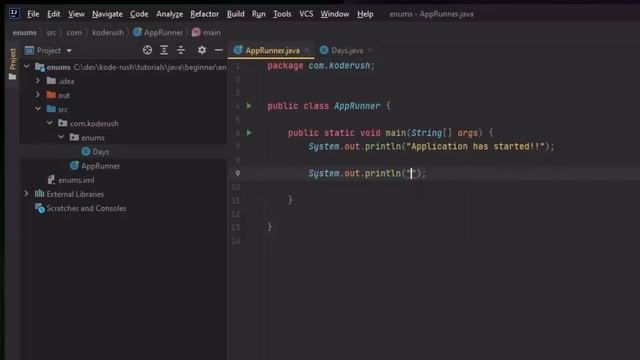Image resolution: width=640 pixels, height=360 pixels.
Task: Open the Run menu
Action: (259, 14)
